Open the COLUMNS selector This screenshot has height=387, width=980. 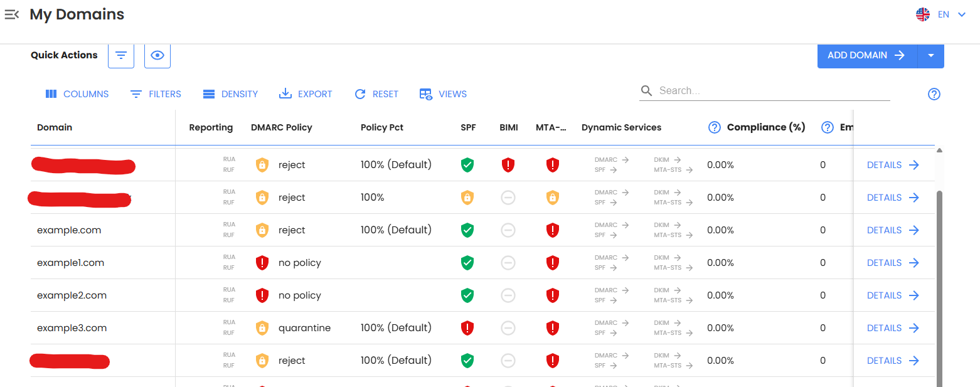[x=77, y=94]
